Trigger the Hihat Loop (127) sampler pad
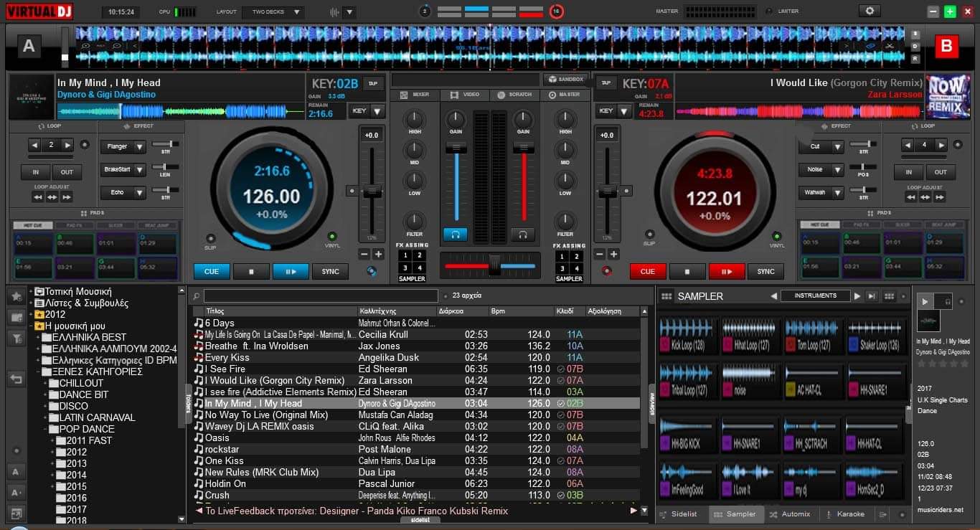The image size is (980, 530). click(x=750, y=336)
